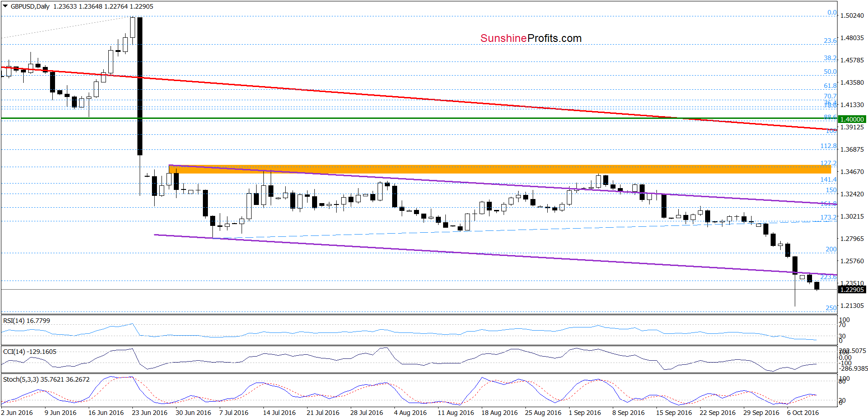Click the 200 Fibonacci level label
The image size is (868, 419).
[831, 249]
